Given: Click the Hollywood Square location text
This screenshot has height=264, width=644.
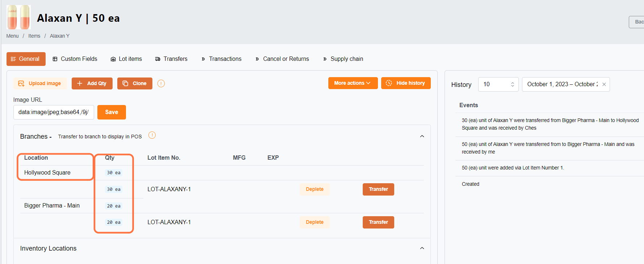Looking at the screenshot, I should [47, 173].
